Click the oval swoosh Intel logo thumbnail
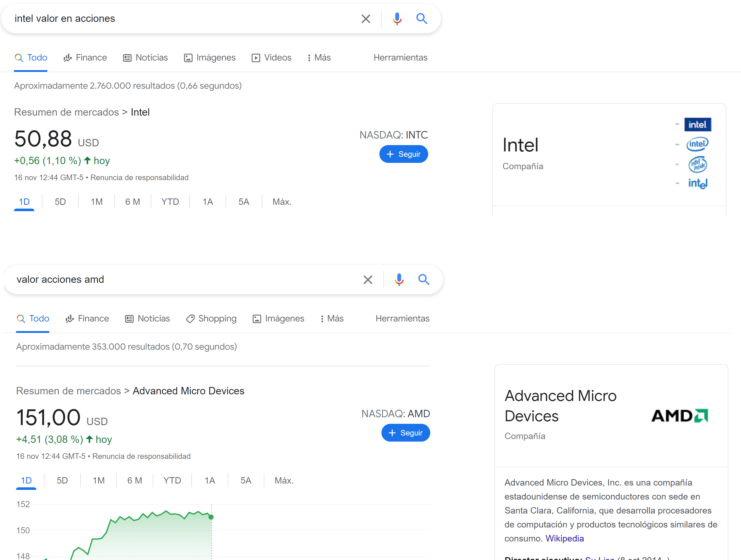 point(698,144)
